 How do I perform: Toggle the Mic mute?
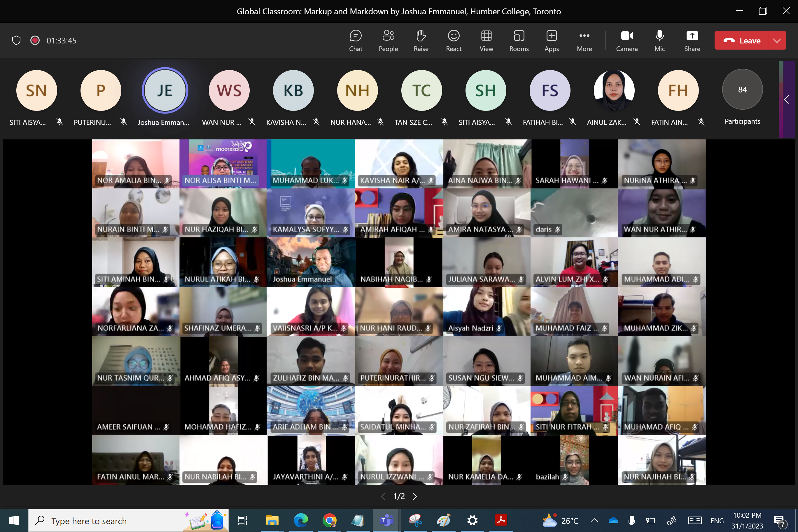coord(659,41)
